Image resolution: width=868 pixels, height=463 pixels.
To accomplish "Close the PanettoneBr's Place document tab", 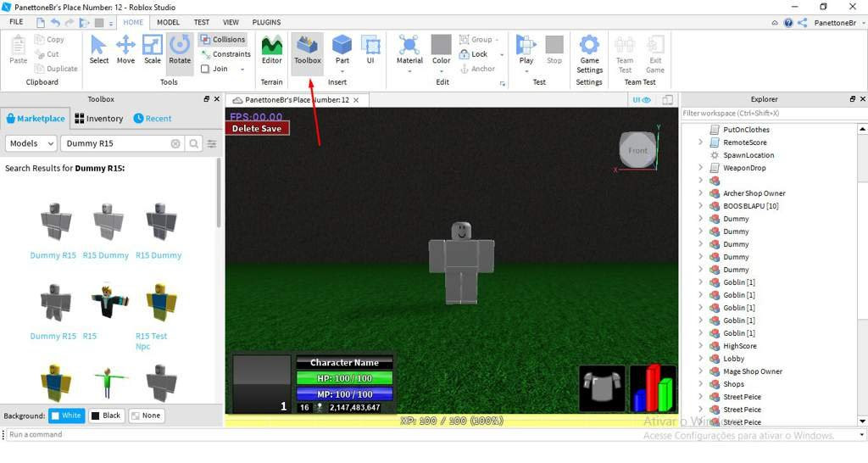I will click(357, 100).
